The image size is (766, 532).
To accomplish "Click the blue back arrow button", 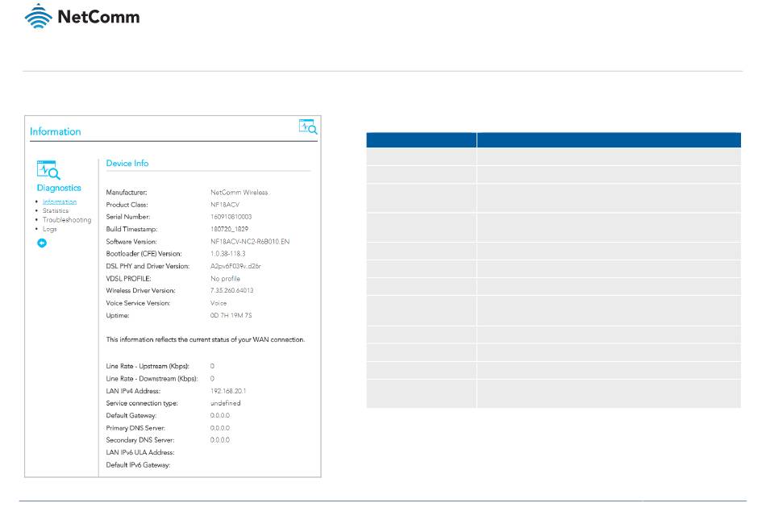I will click(42, 243).
